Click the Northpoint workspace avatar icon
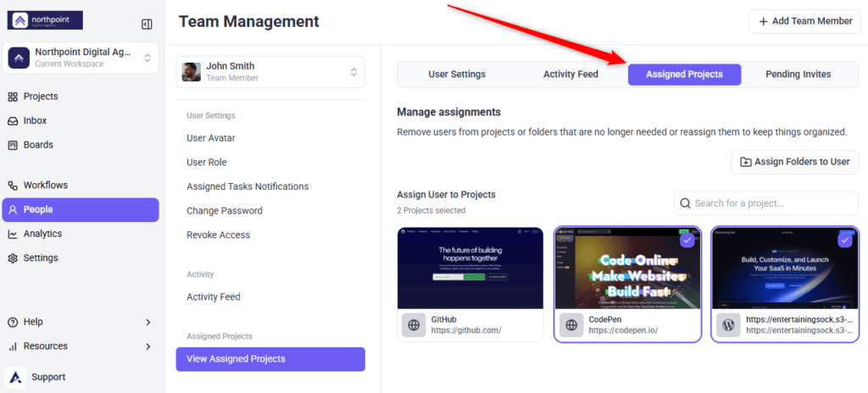This screenshot has width=868, height=393. [19, 58]
